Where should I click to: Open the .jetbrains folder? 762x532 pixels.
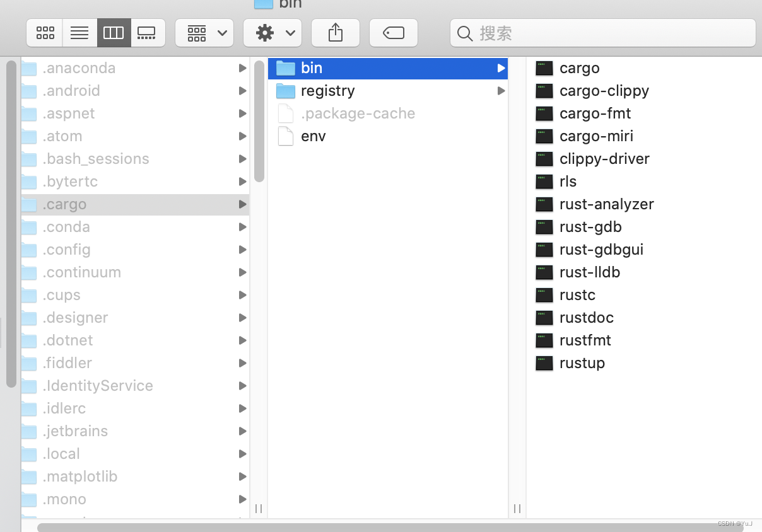click(x=135, y=431)
